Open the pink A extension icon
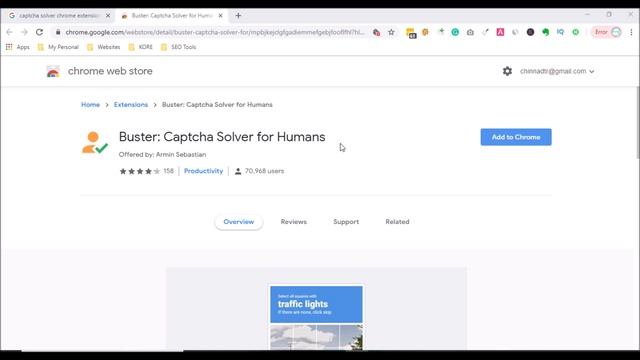 500,32
